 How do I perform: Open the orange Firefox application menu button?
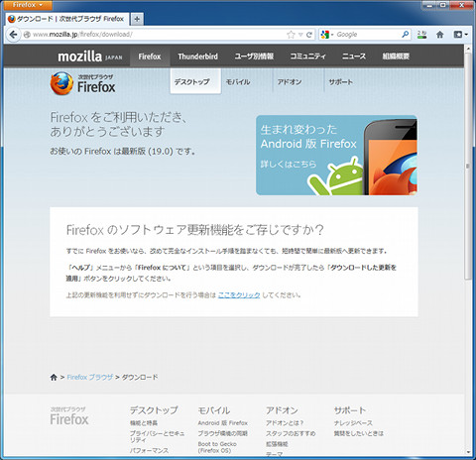click(x=28, y=5)
